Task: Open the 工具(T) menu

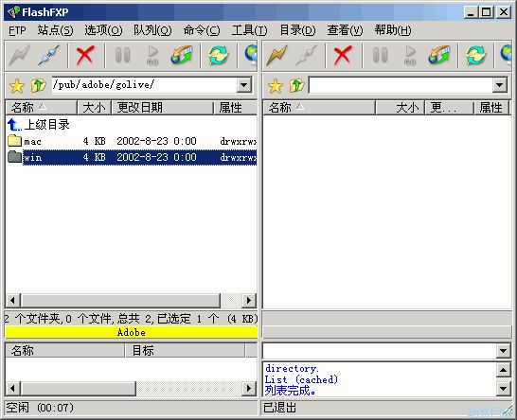Action: 250,30
